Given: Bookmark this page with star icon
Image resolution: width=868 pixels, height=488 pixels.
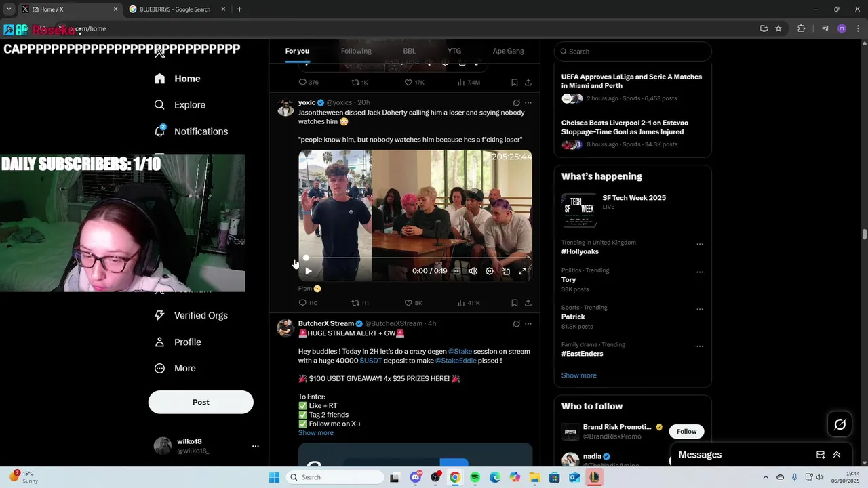Looking at the screenshot, I should pyautogui.click(x=778, y=28).
